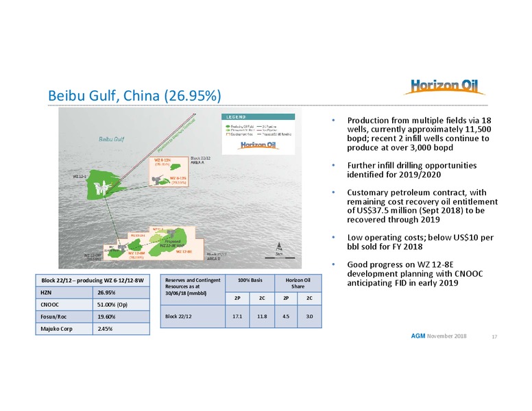Click the '2P' subheader under 100% Basis
Viewport: 532px width, 411px height.
point(237,299)
